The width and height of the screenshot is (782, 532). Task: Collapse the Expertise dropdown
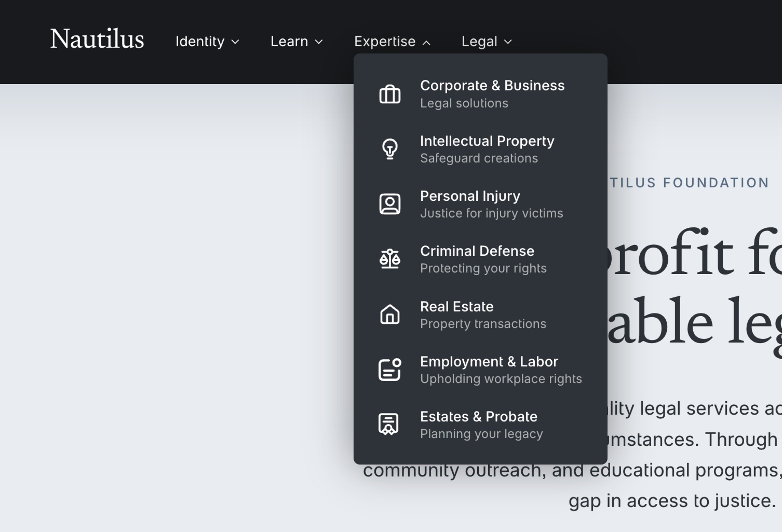click(x=392, y=42)
